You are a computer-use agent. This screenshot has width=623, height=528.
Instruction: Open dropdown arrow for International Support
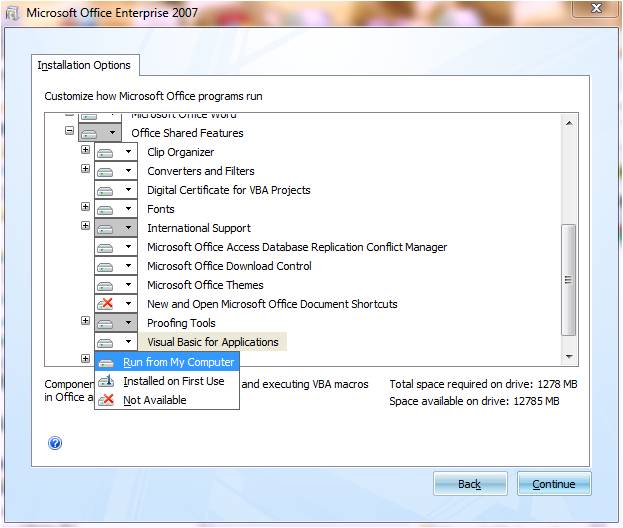pos(128,228)
